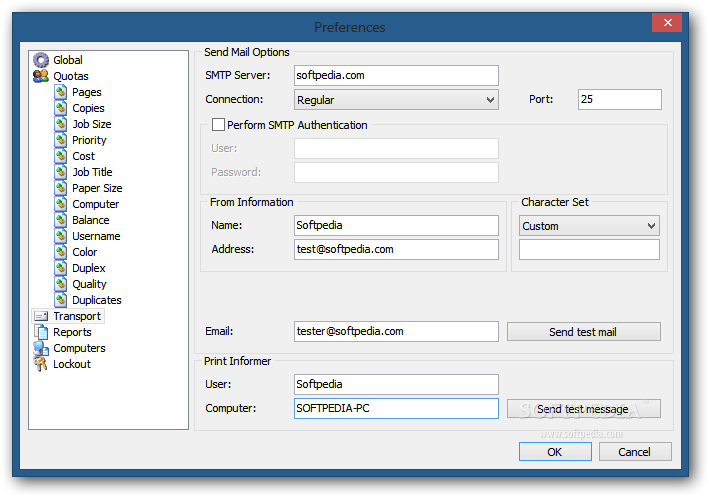Click the Transport envelope icon
Image resolution: width=709 pixels, height=497 pixels.
[x=41, y=316]
